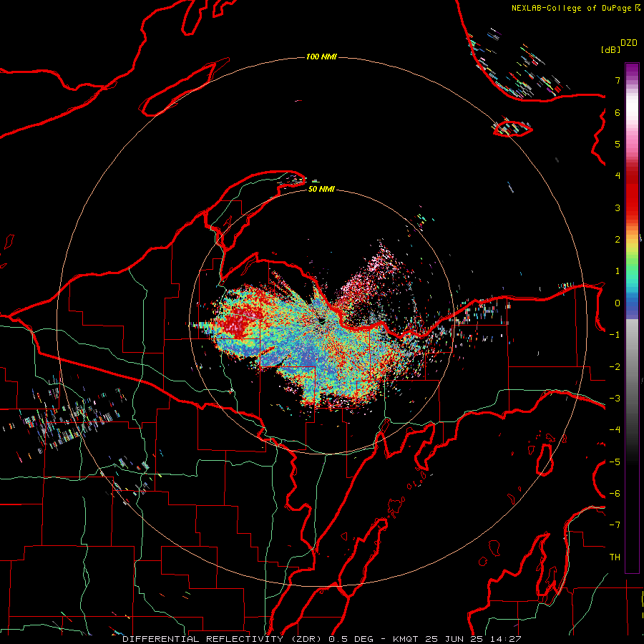Click the -2 value on the color scale
Image resolution: width=644 pixels, height=644 pixels.
(x=615, y=367)
